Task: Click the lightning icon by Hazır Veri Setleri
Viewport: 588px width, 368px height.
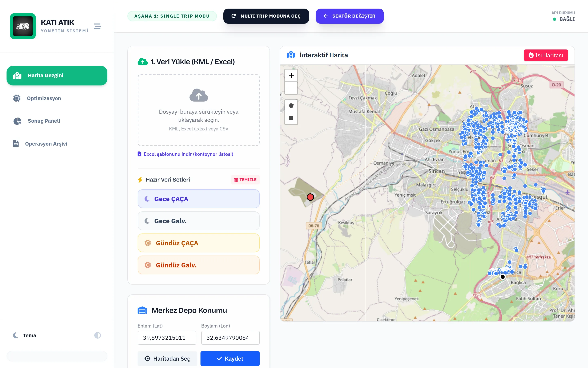Action: point(140,180)
